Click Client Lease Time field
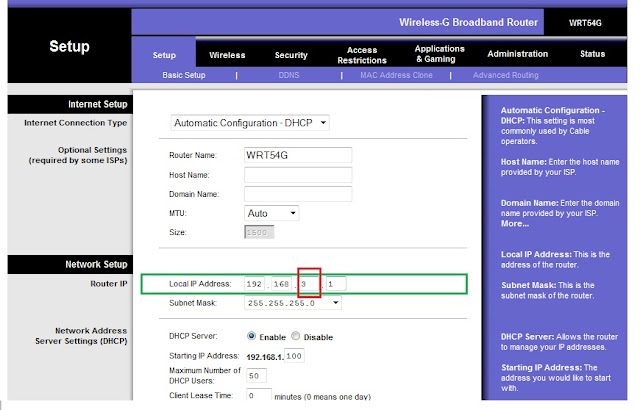 click(259, 395)
